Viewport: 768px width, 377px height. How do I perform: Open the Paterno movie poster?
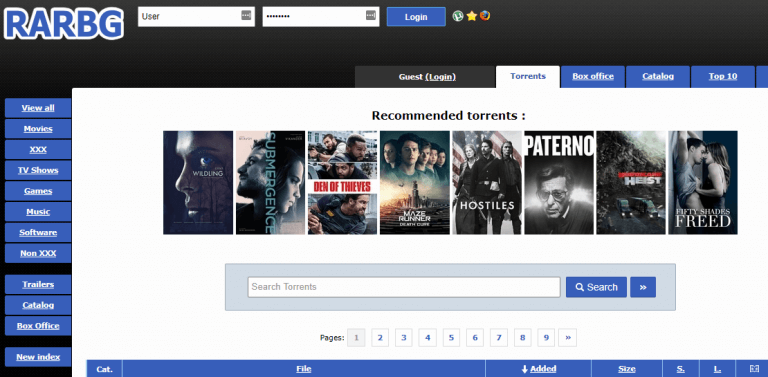(x=559, y=182)
